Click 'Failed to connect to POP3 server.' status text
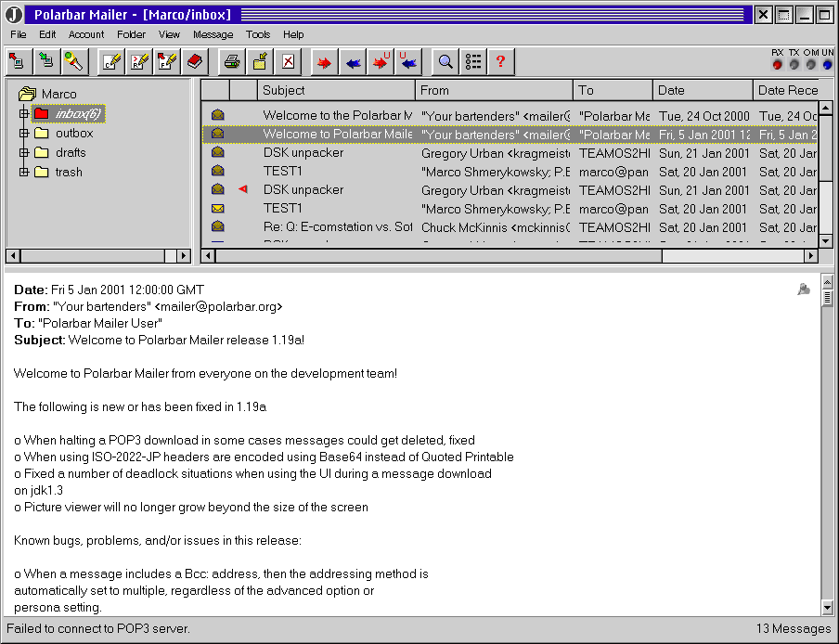 98,628
